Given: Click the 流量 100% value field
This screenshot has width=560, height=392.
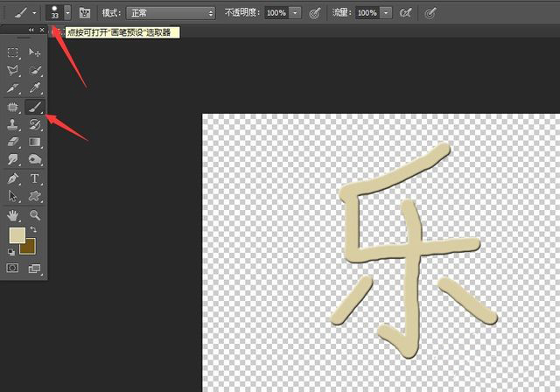Looking at the screenshot, I should (367, 13).
